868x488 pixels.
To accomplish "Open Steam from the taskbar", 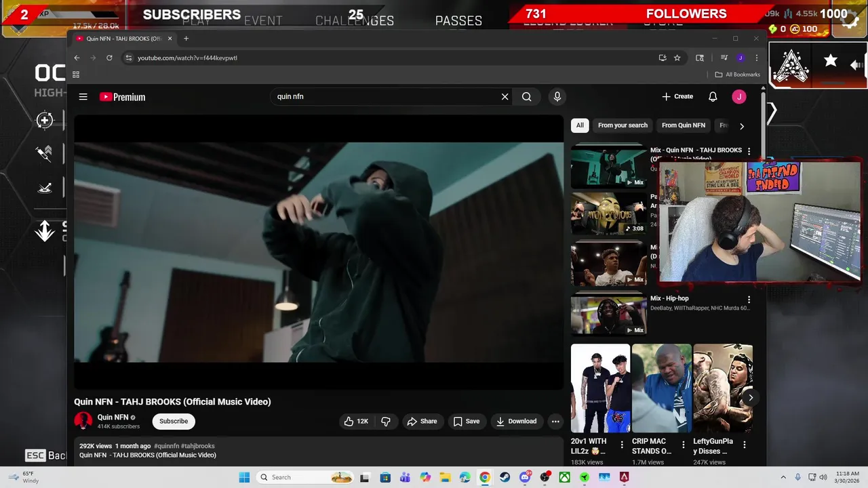I will pos(505,477).
